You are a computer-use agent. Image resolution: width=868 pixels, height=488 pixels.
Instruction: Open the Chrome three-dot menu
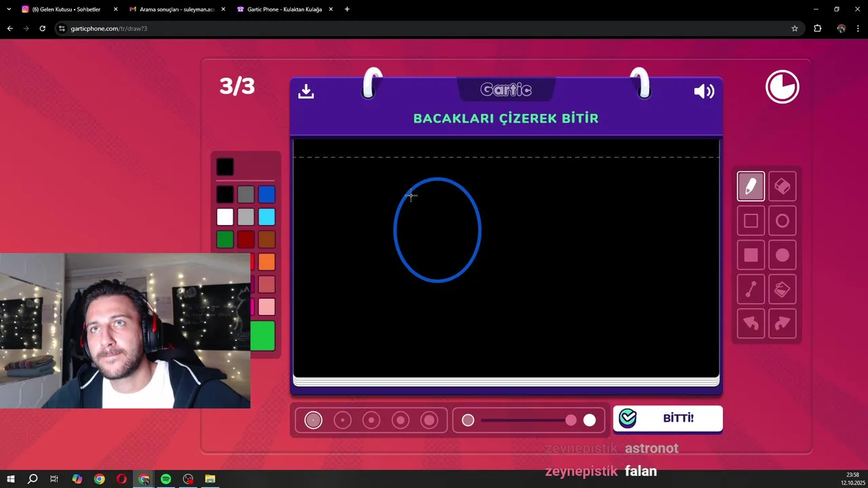859,28
